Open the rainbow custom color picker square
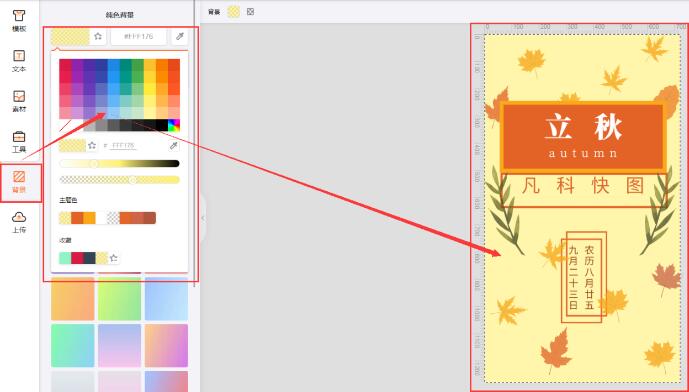 174,125
